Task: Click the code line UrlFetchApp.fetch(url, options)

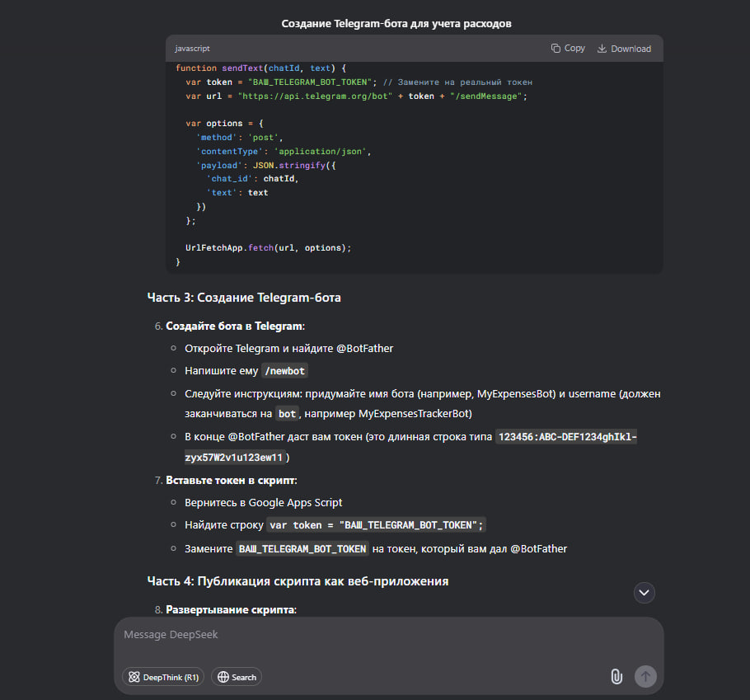Action: pyautogui.click(x=269, y=248)
